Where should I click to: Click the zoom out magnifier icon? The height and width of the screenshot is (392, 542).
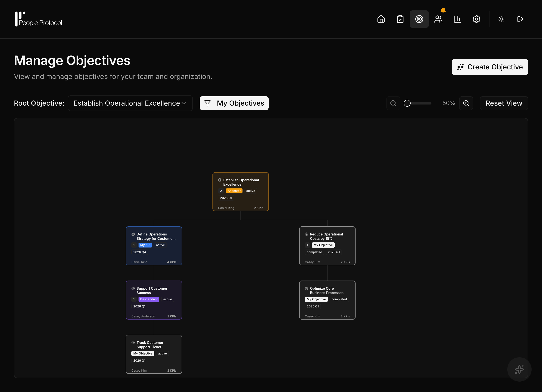[393, 103]
